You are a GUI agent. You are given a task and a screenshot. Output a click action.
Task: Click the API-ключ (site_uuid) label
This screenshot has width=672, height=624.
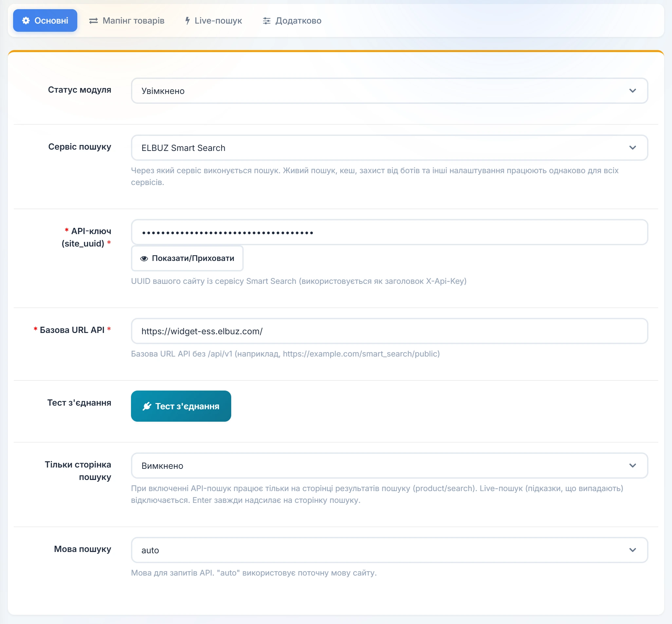click(x=86, y=237)
